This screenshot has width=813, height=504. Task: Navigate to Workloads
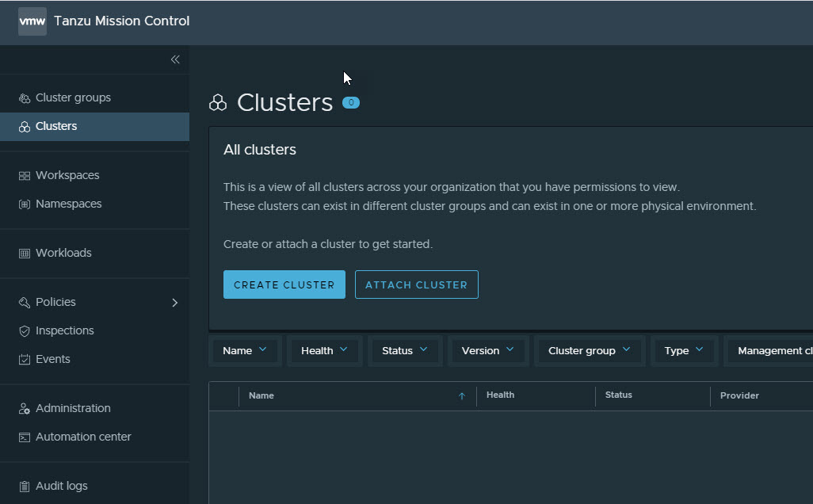pyautogui.click(x=94, y=254)
